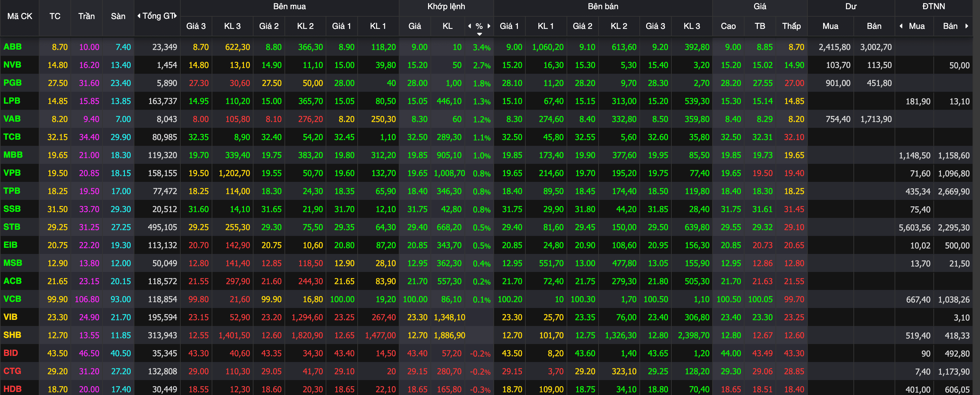Open ACB stock ticker
Image resolution: width=980 pixels, height=395 pixels.
click(x=13, y=280)
